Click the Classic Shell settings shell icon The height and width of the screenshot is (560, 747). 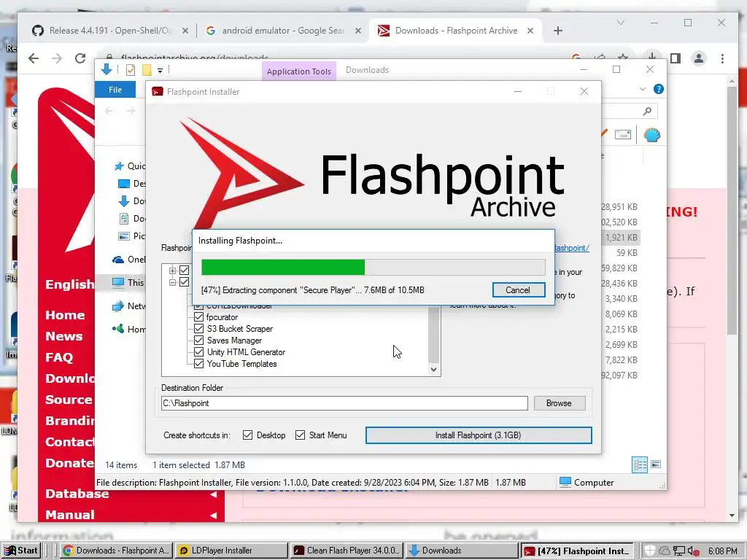pyautogui.click(x=651, y=135)
